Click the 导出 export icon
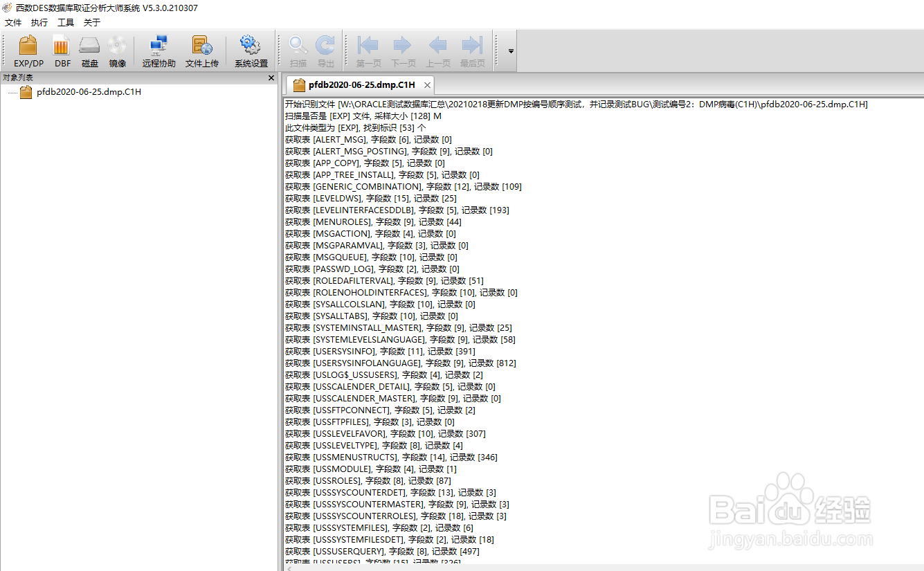The height and width of the screenshot is (571, 924). coord(325,51)
